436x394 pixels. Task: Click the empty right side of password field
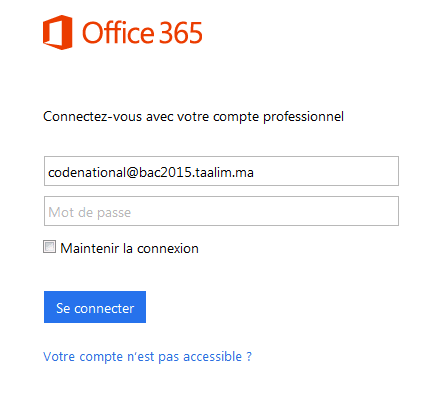click(x=300, y=211)
